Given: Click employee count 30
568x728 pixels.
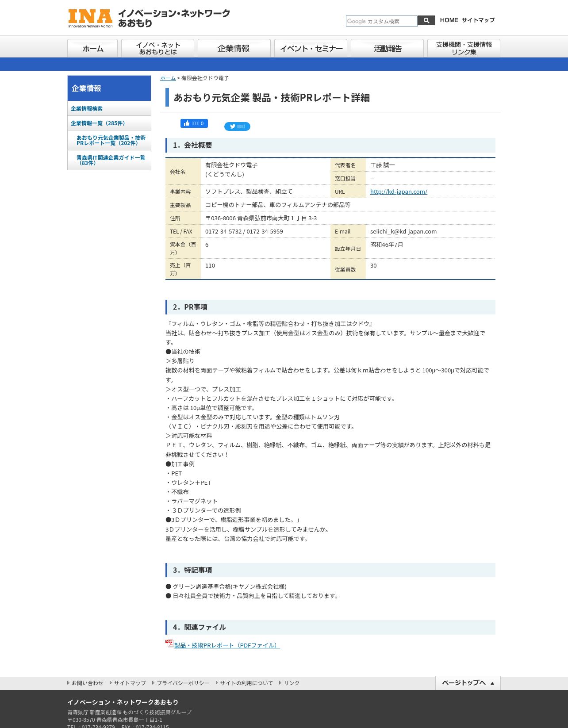Looking at the screenshot, I should pyautogui.click(x=373, y=266).
